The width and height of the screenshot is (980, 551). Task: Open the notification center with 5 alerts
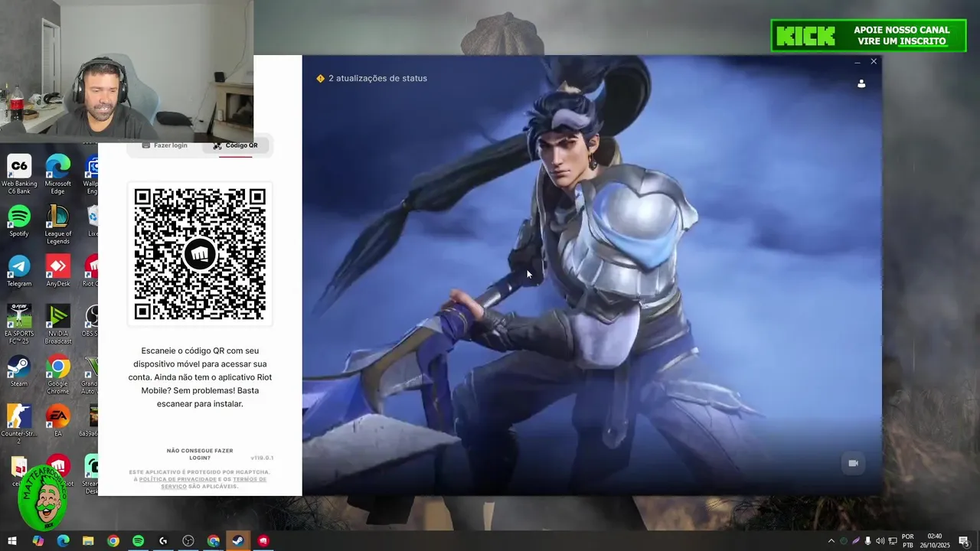pyautogui.click(x=964, y=541)
